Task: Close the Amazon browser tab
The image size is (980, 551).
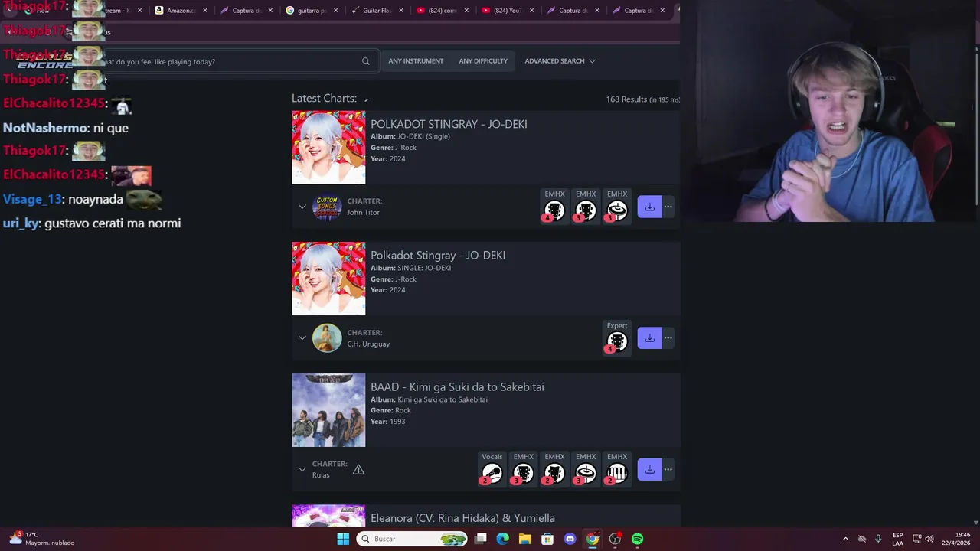Action: pyautogui.click(x=205, y=11)
